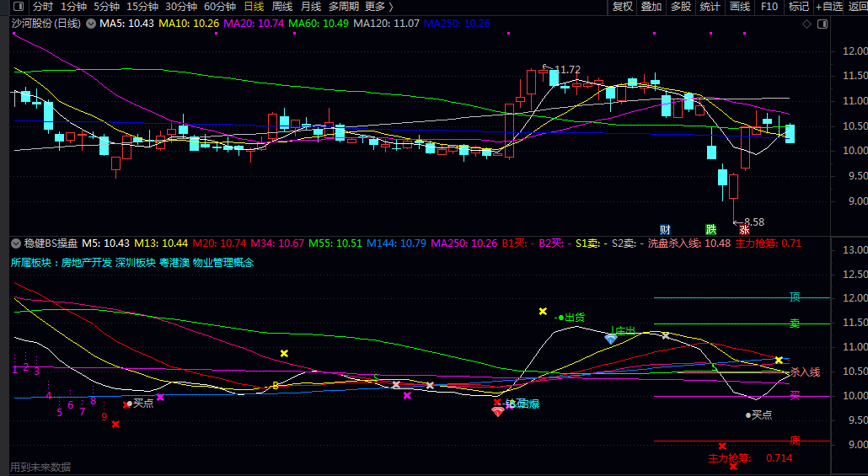Expand 更多 period options

pyautogui.click(x=379, y=7)
